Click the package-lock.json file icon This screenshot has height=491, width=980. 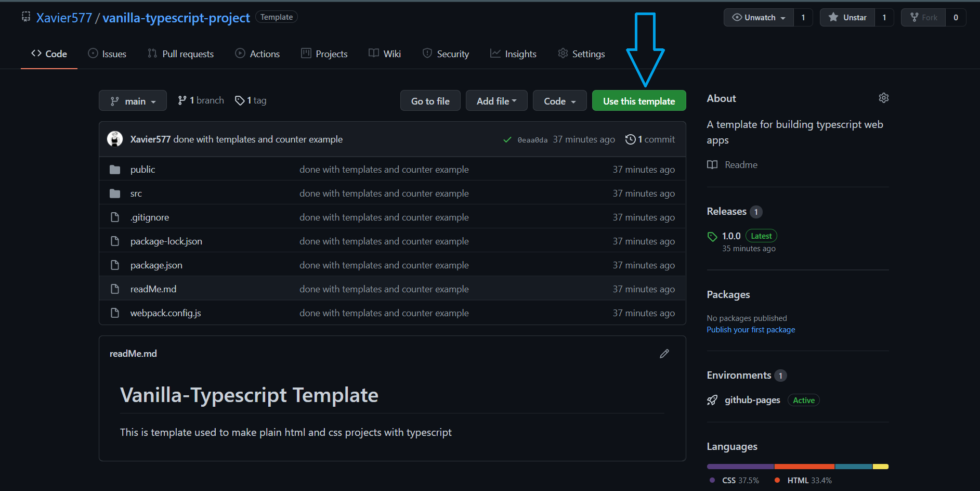[x=115, y=241]
